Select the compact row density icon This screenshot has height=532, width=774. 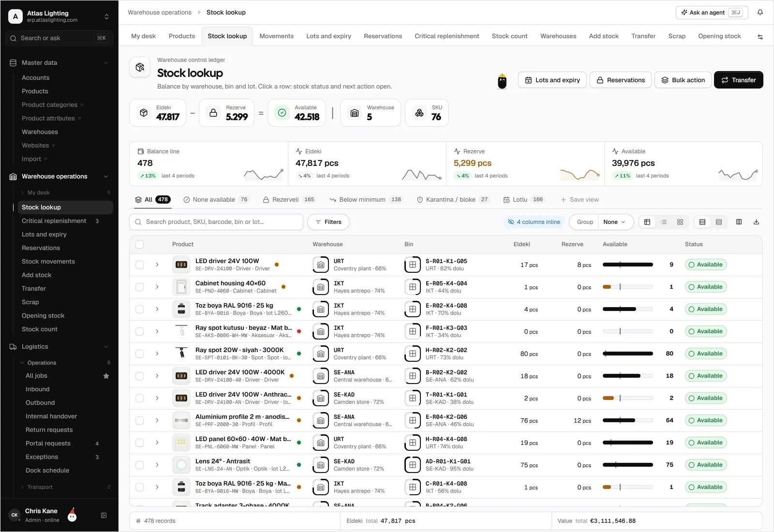(x=719, y=222)
